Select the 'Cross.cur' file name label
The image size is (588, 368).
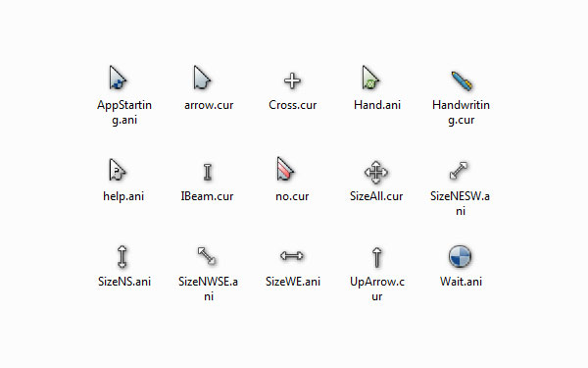[292, 105]
